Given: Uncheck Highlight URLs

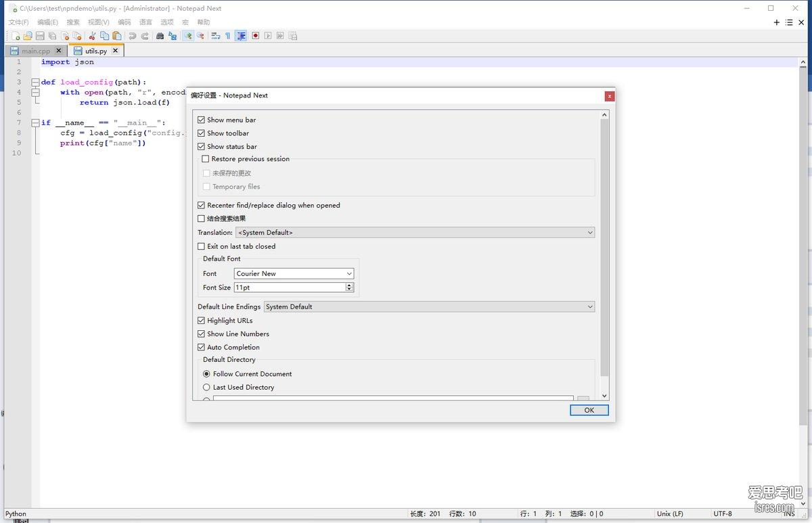Looking at the screenshot, I should (201, 321).
